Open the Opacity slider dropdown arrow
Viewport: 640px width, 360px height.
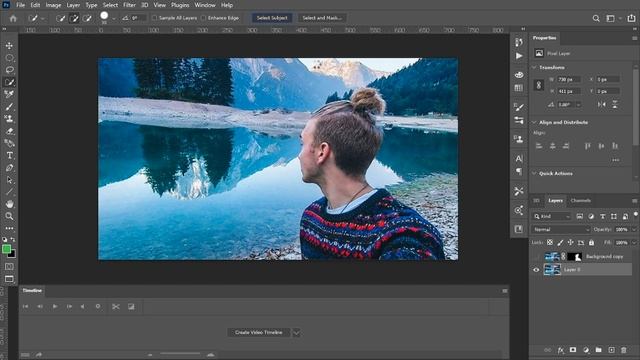pos(634,229)
